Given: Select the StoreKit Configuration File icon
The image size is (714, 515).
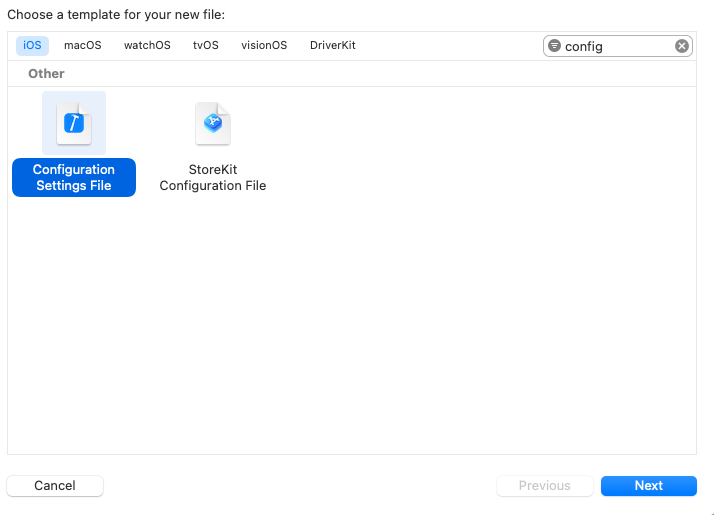Looking at the screenshot, I should point(213,123).
